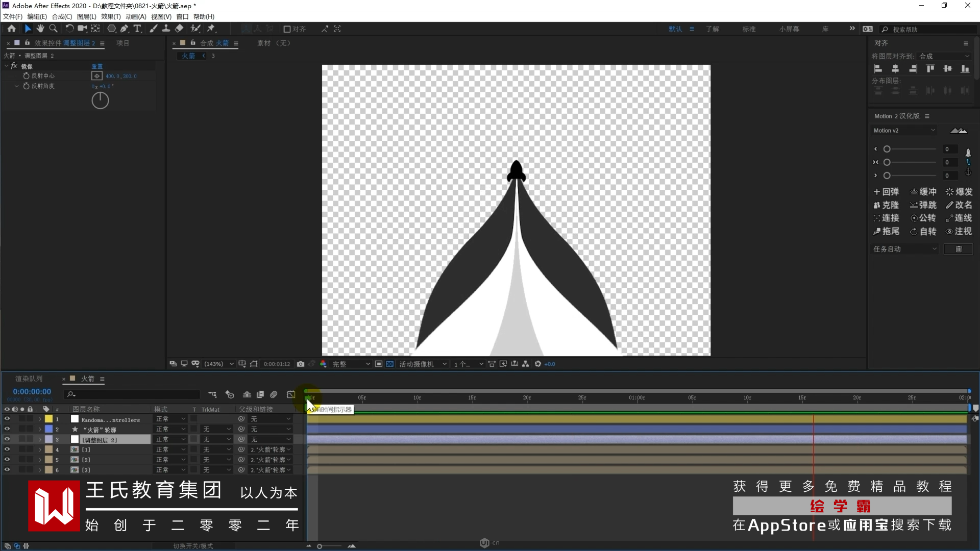Toggle visibility of layer [1]
The image size is (980, 551).
[7, 449]
